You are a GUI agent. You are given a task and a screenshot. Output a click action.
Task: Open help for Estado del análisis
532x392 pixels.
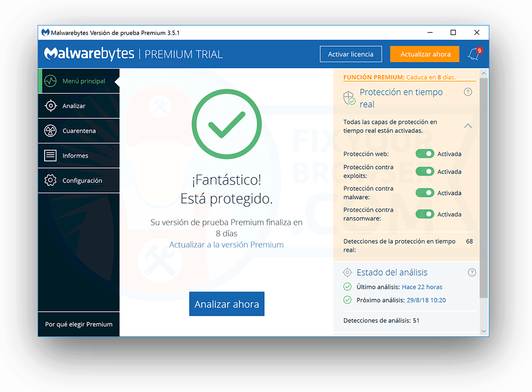pos(472,272)
